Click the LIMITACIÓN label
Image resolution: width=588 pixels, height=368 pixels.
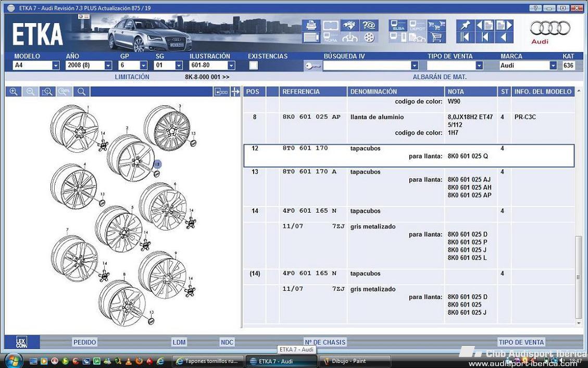pyautogui.click(x=132, y=77)
